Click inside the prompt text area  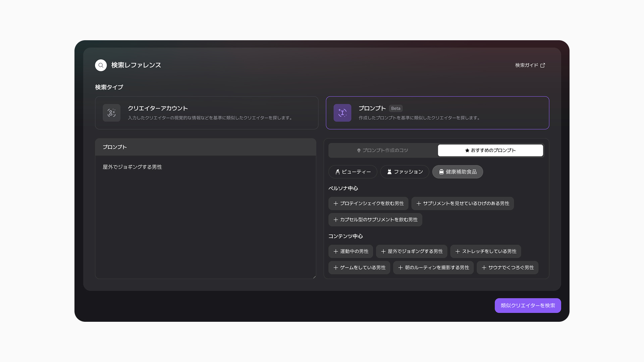click(205, 218)
